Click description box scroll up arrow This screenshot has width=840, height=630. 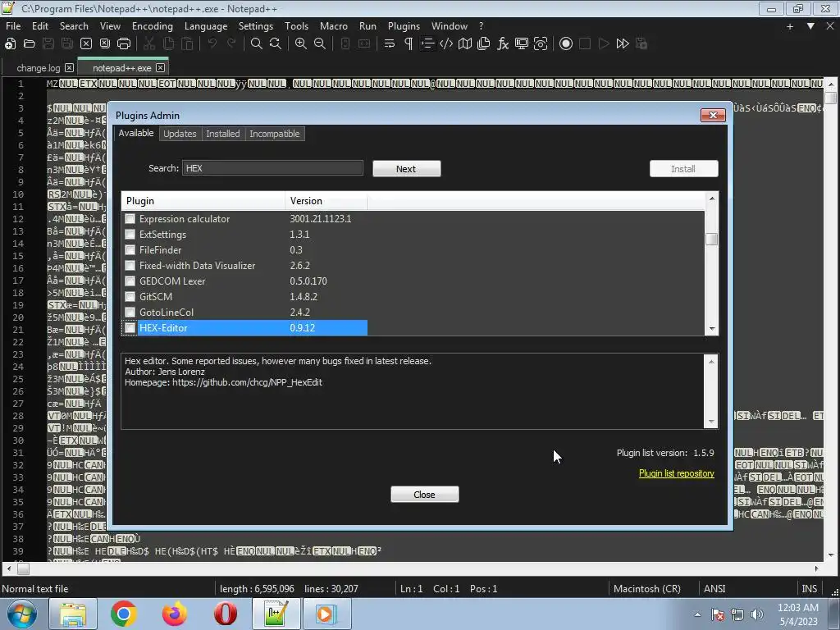pyautogui.click(x=711, y=362)
